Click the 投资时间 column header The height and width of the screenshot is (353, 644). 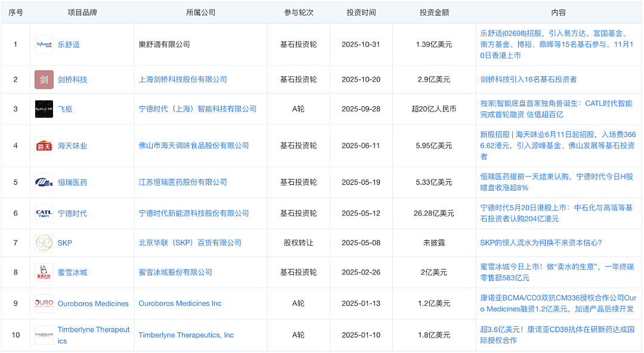click(361, 13)
